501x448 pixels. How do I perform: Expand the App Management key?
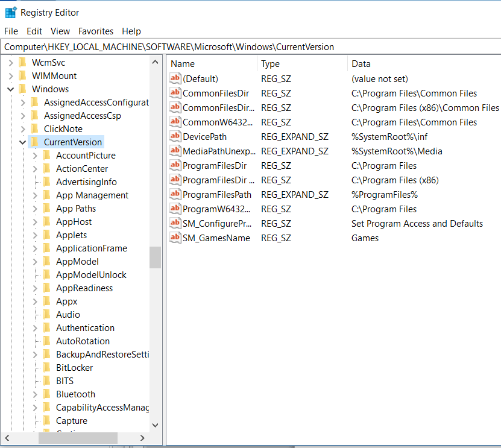coord(35,195)
